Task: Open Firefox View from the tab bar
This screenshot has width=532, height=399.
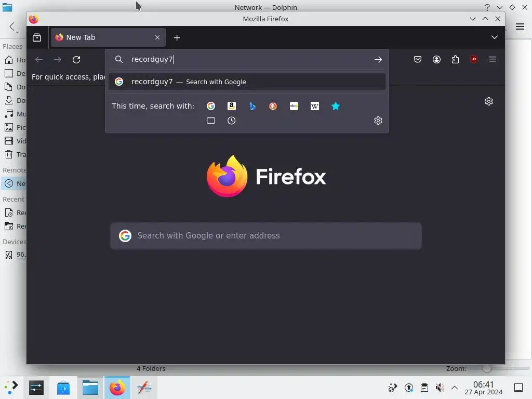Action: point(37,37)
